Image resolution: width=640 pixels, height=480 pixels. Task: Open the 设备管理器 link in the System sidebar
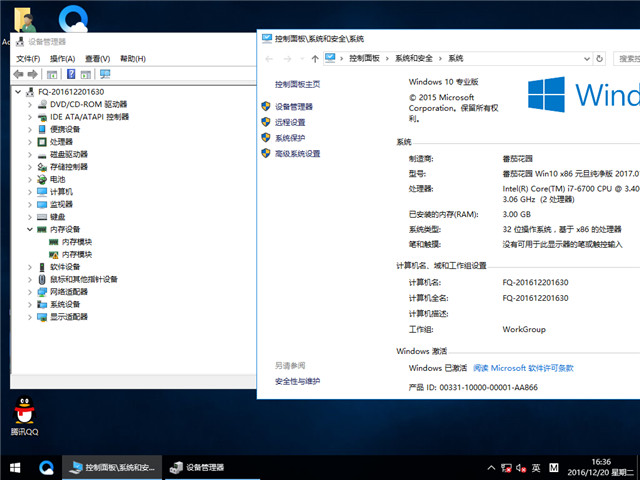coord(294,107)
